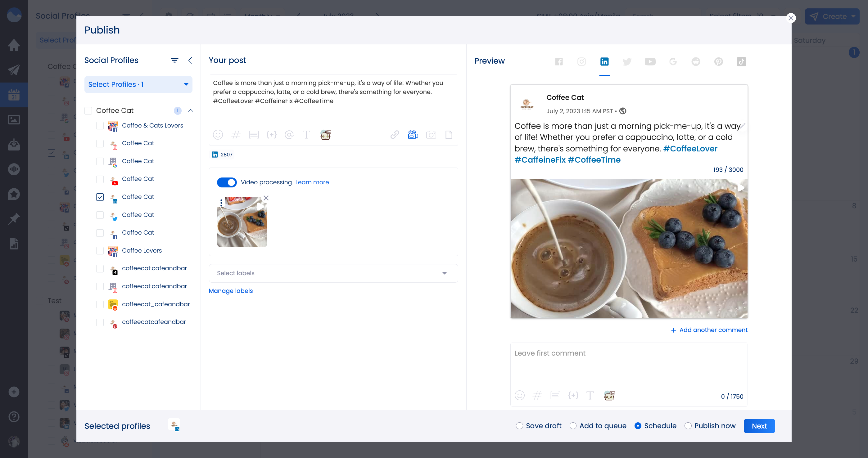
Task: Open the Manage labels link
Action: 230,291
